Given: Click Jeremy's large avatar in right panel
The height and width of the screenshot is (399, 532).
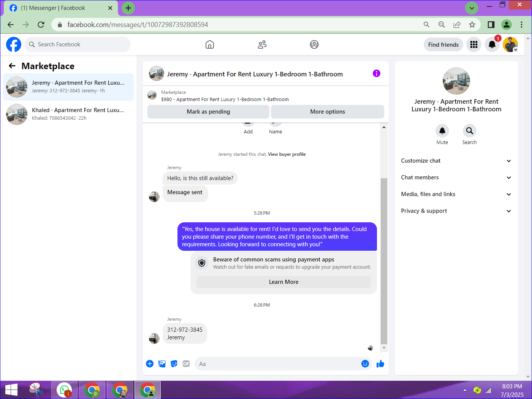Looking at the screenshot, I should [456, 81].
